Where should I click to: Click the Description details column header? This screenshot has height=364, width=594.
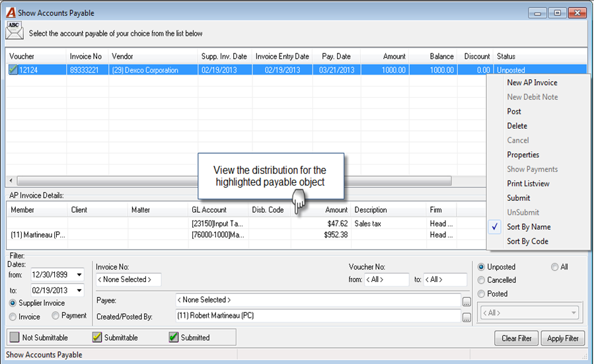click(389, 210)
